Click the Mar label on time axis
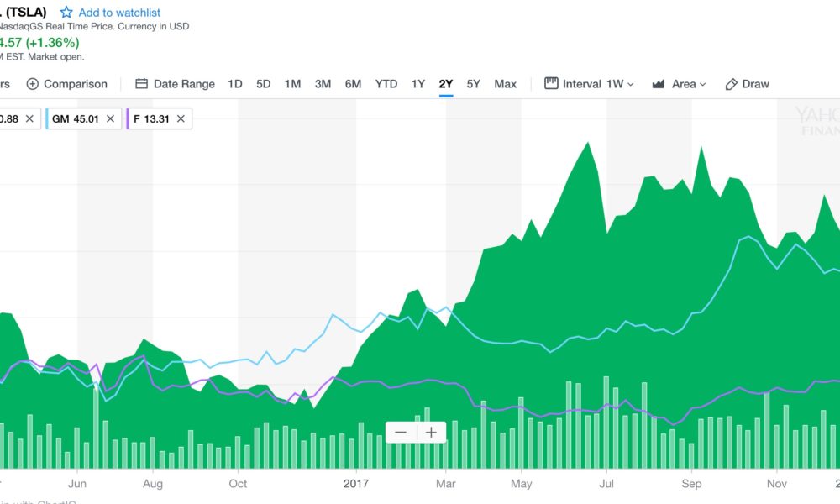Screen dimensions: 840x504 [446, 484]
